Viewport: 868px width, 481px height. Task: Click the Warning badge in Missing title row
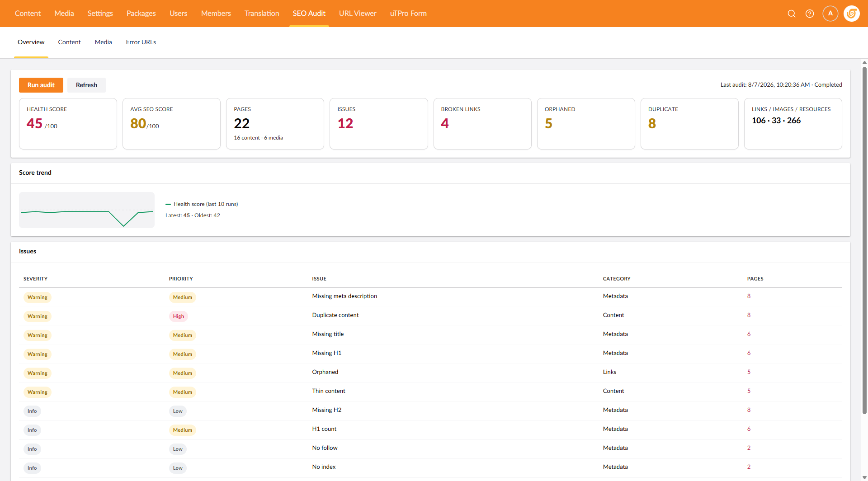(38, 335)
